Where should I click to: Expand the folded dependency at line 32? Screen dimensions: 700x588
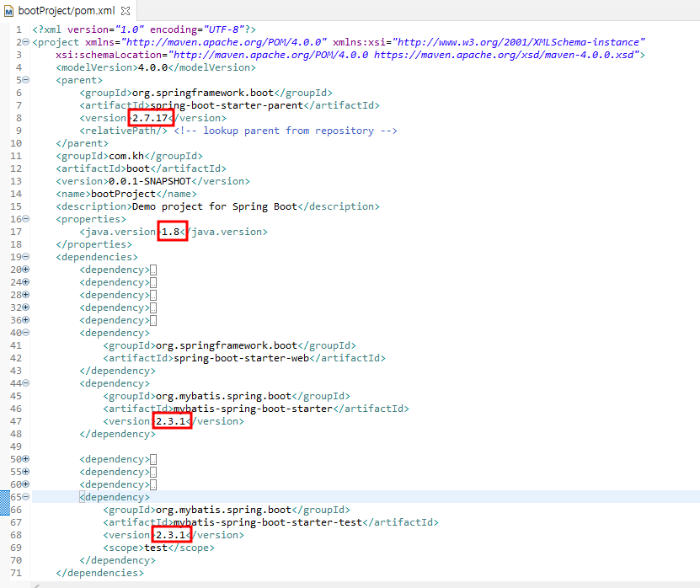[26, 307]
